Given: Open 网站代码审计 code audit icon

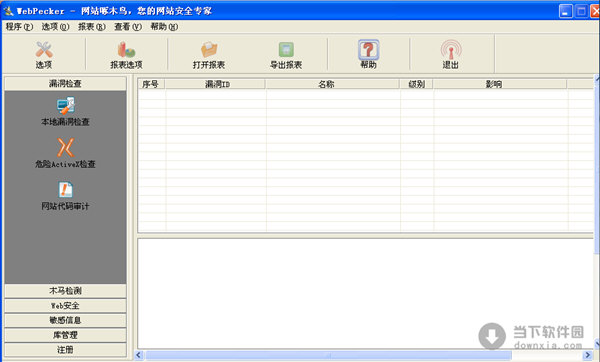Looking at the screenshot, I should tap(65, 190).
